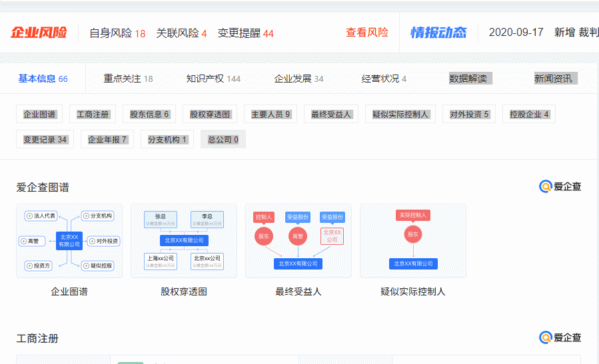Click the 查看风险 link

[x=366, y=33]
